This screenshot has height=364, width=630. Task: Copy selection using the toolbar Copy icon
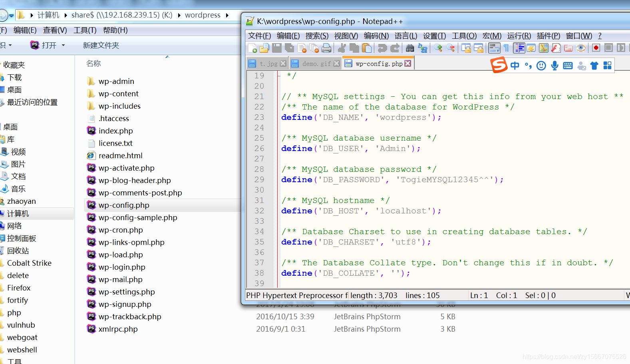tap(354, 48)
